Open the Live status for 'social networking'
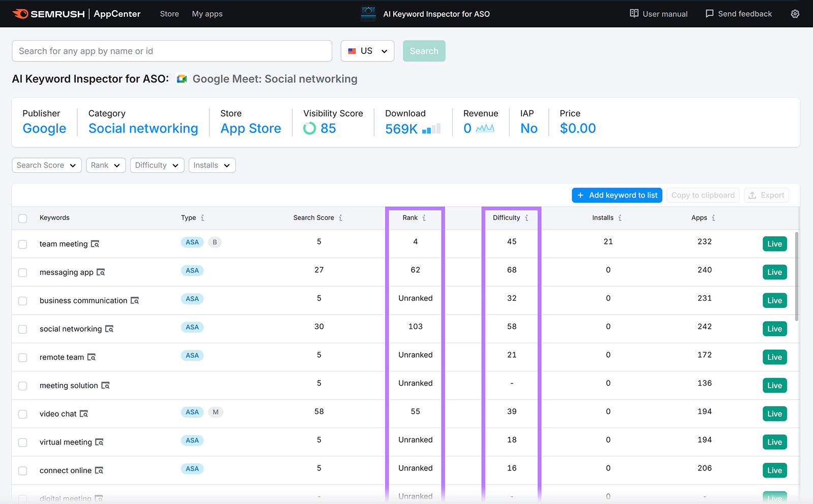The height and width of the screenshot is (504, 813). click(774, 329)
